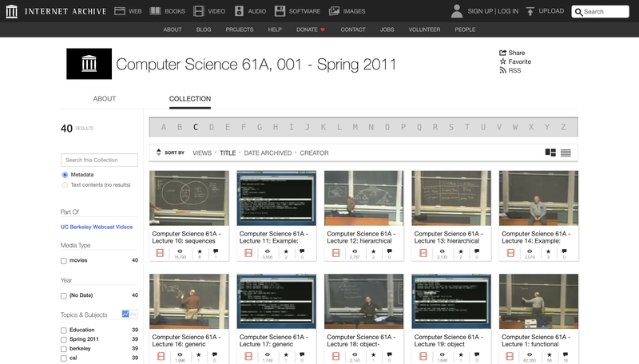Click the Share icon
639x364 pixels.
[x=502, y=53]
